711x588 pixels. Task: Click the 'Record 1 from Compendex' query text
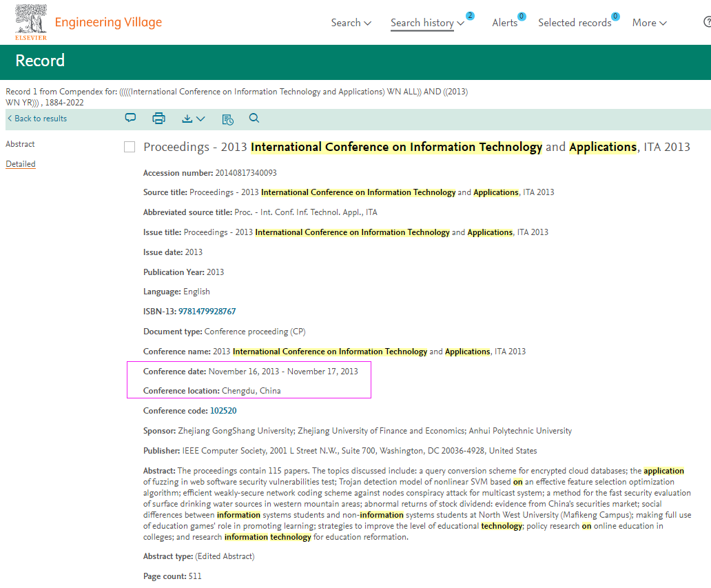point(237,97)
